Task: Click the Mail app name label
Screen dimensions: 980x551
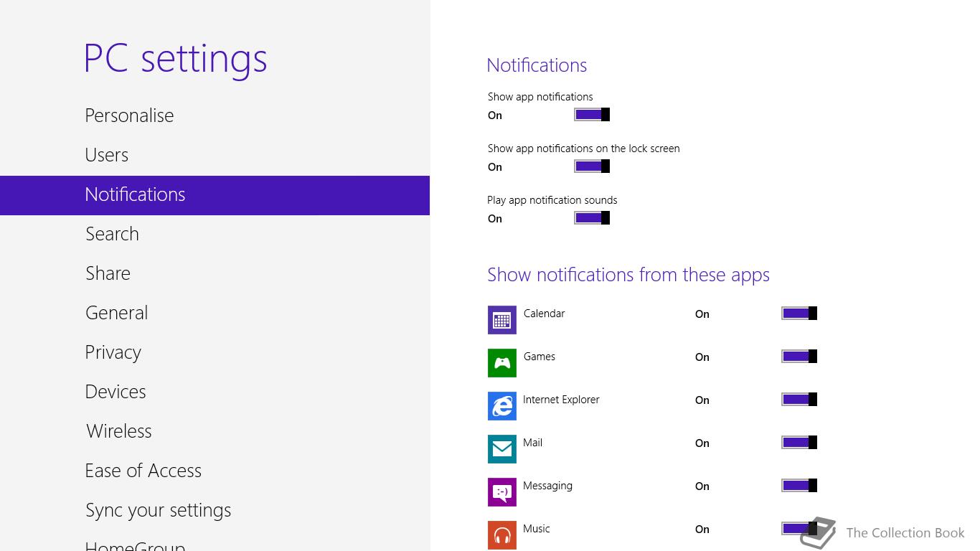Action: point(533,443)
